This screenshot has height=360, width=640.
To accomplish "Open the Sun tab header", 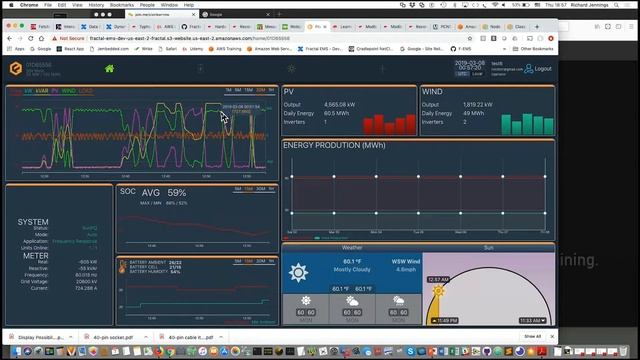I will 488,248.
